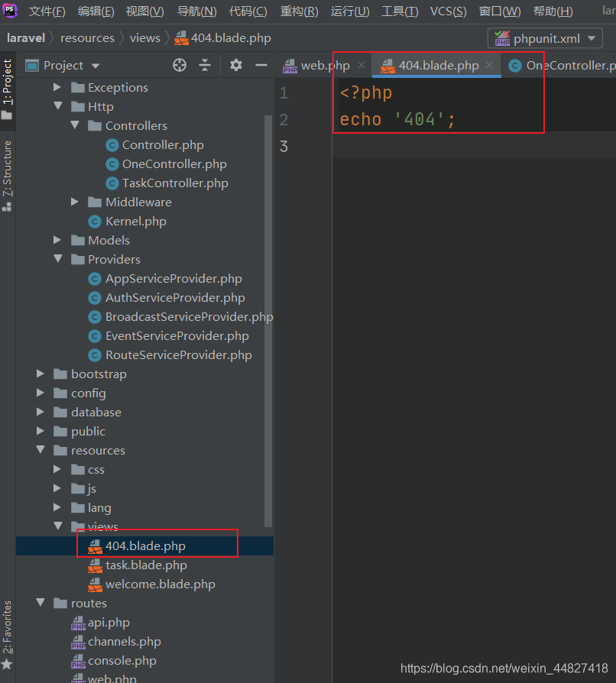Expand the config folder arrow
The height and width of the screenshot is (683, 616).
(x=40, y=393)
